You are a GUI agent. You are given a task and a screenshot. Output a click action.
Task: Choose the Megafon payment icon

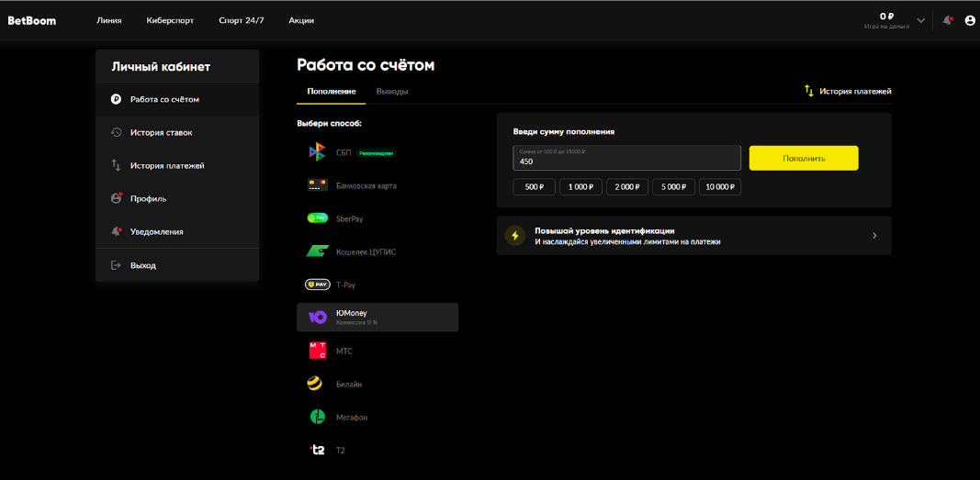click(x=317, y=417)
